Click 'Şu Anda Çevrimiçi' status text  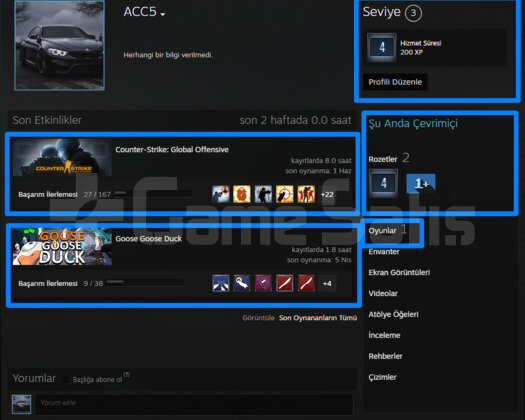click(x=413, y=123)
